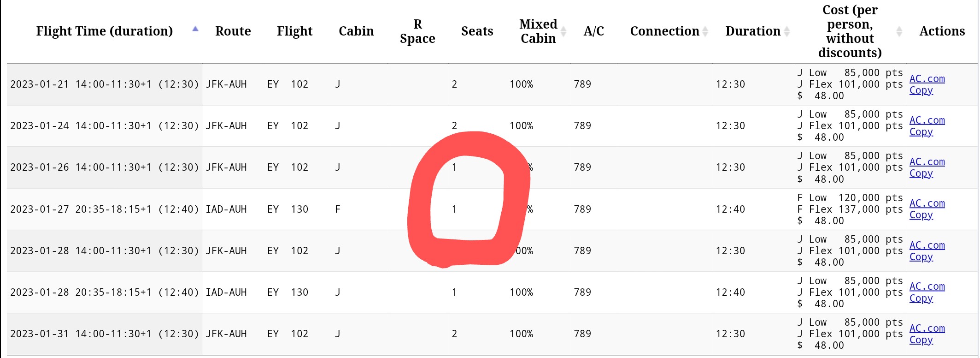
Task: Copy the 2023-01-31 JFK-AUH flight row
Action: coord(921,340)
